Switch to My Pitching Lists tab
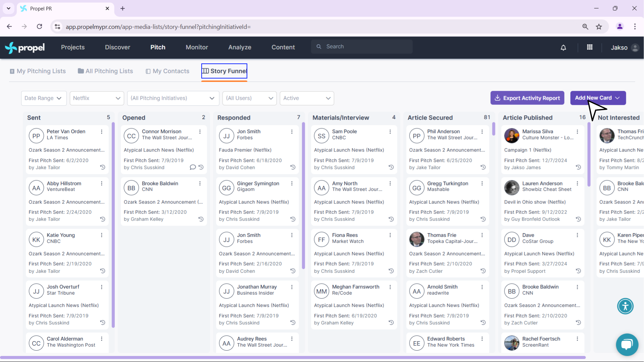Viewport: 644px width, 362px height. [38, 71]
